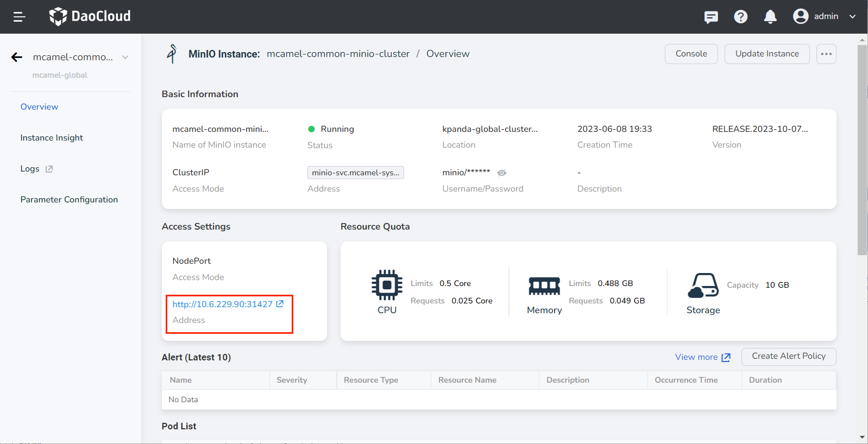Expand the admin user dropdown
Image resolution: width=868 pixels, height=444 pixels.
tap(852, 16)
